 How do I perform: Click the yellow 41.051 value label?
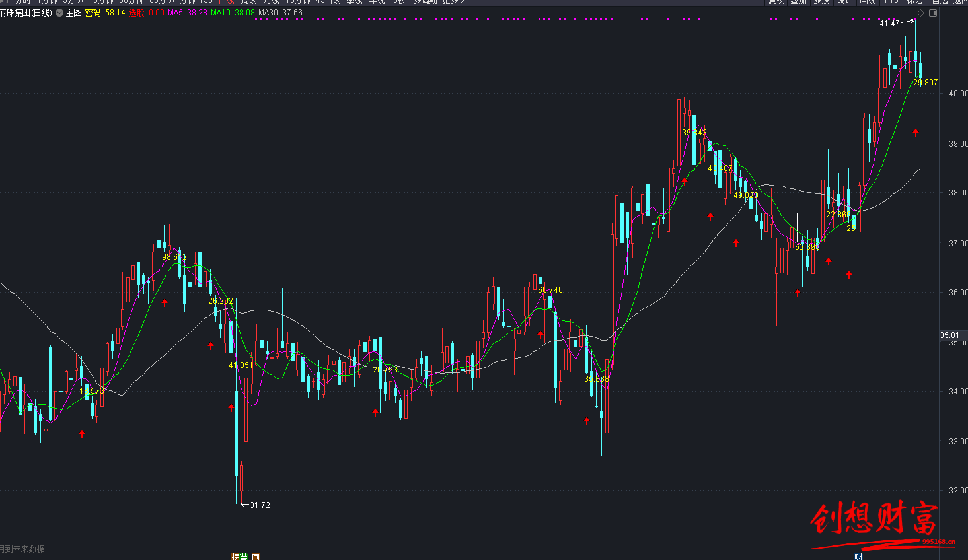[x=241, y=365]
